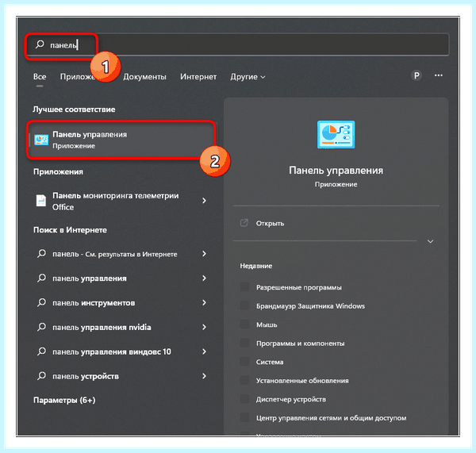
Task: Click search icon beside 'панель управления виндовс 10'
Action: pos(41,351)
